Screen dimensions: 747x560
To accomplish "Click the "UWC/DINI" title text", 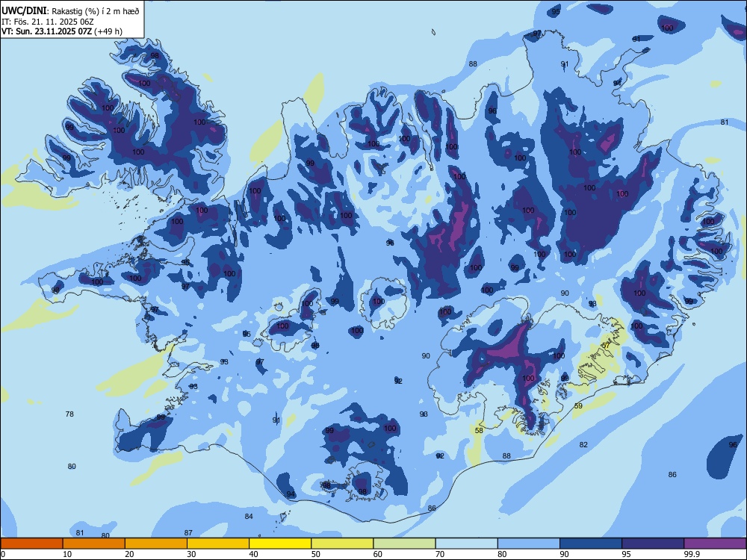I will coord(24,10).
